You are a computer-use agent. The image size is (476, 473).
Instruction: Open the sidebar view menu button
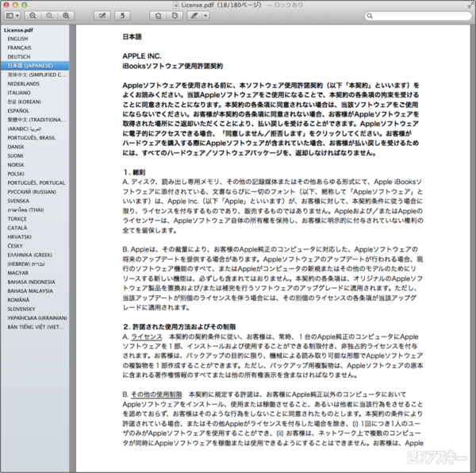click(x=12, y=16)
